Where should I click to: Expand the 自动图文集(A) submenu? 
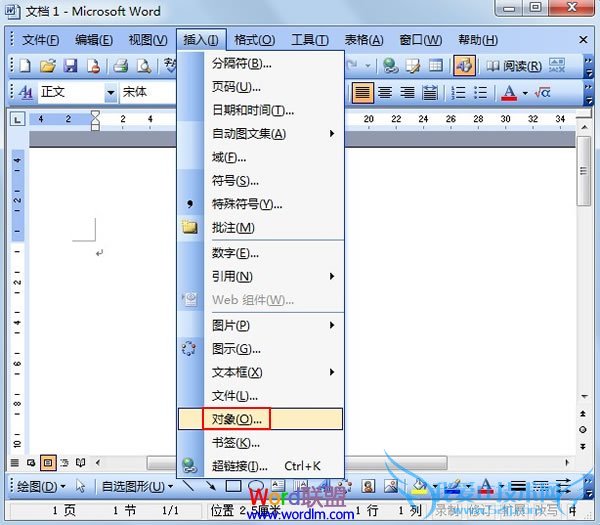coord(261,134)
